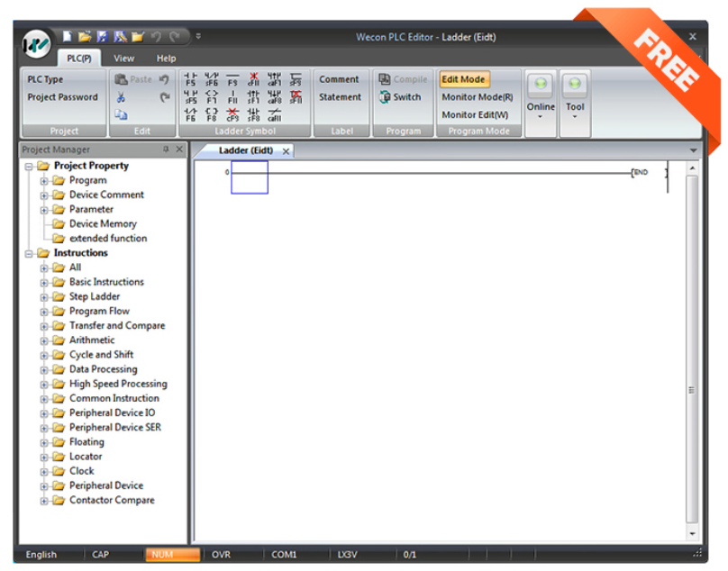Expand the High Speed Processing folder

[x=43, y=385]
